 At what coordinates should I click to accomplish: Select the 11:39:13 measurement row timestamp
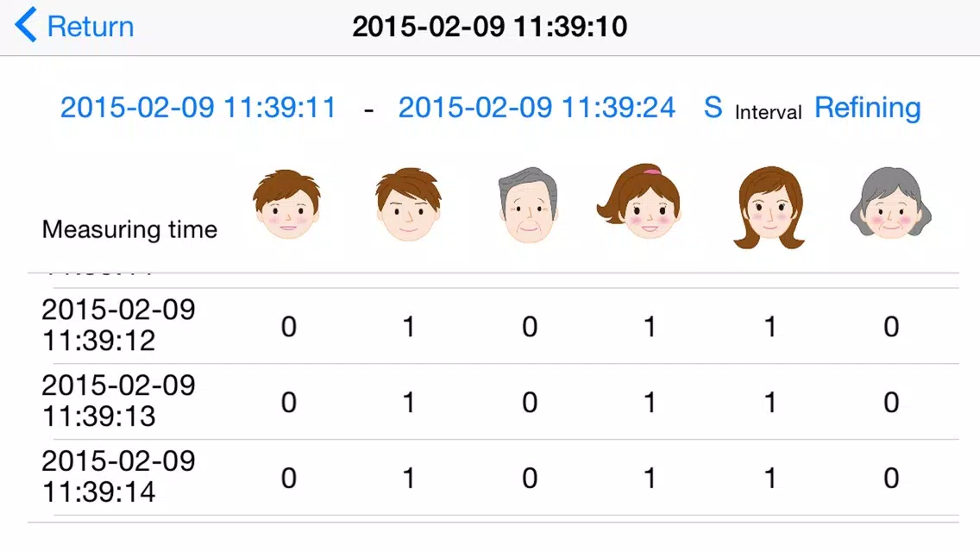click(119, 400)
